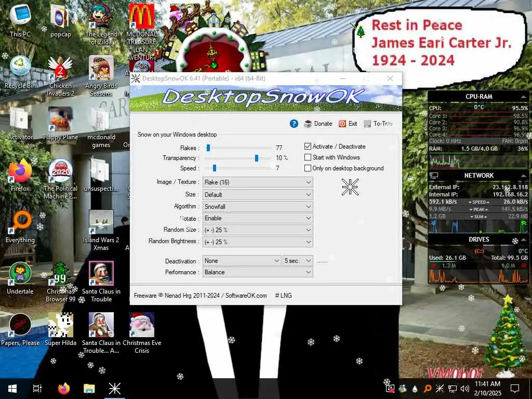The image size is (532, 399).
Task: Select the Super Hilda shortcut
Action: coord(60,330)
